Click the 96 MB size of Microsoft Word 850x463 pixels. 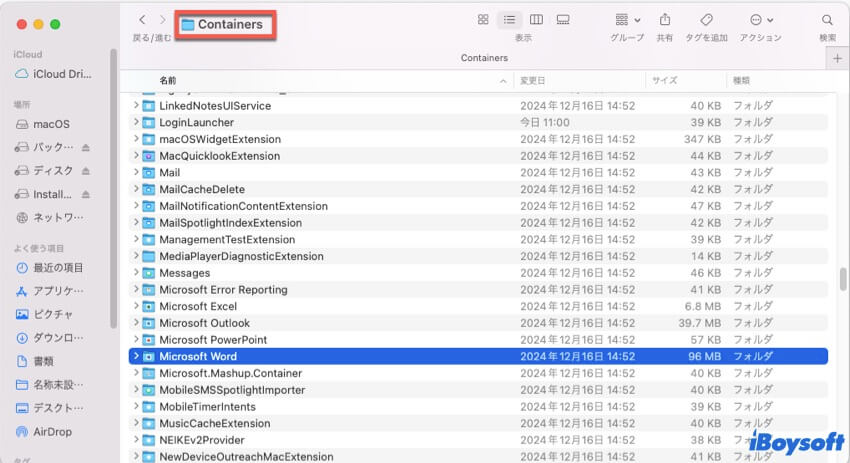pos(705,356)
